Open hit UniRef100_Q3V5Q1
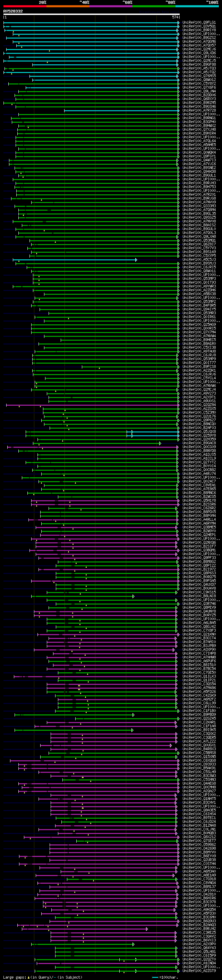The image size is (222, 980). (x=199, y=26)
